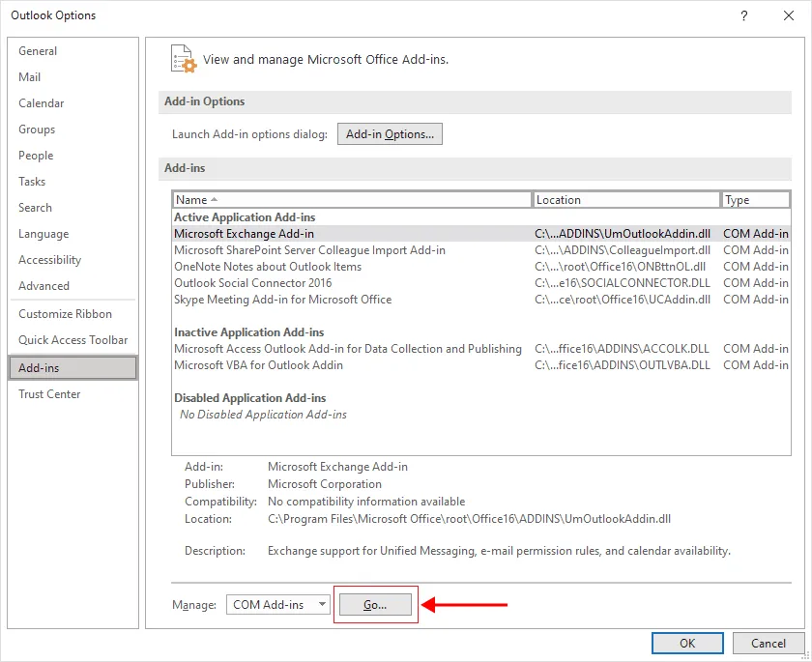The height and width of the screenshot is (662, 812).
Task: Click the OUTLVBA.DLL location cell
Action: pyautogui.click(x=623, y=365)
